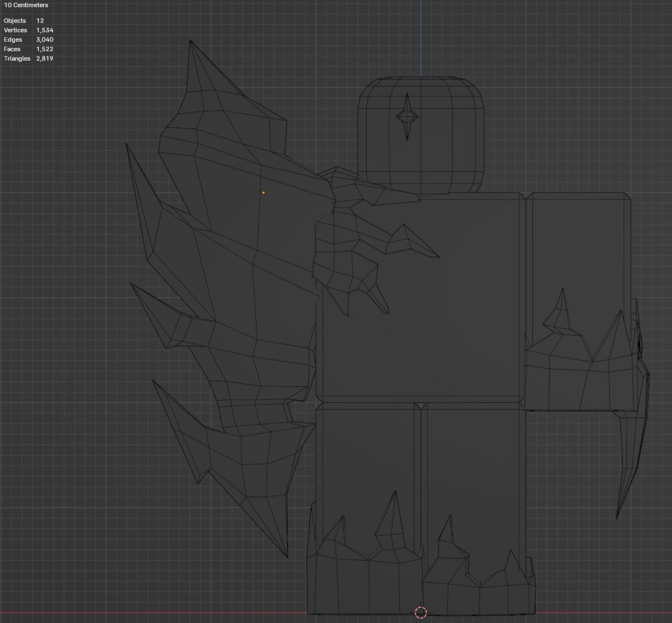672x623 pixels.
Task: Click the 3D cursor at the grid origin
Action: tap(421, 612)
